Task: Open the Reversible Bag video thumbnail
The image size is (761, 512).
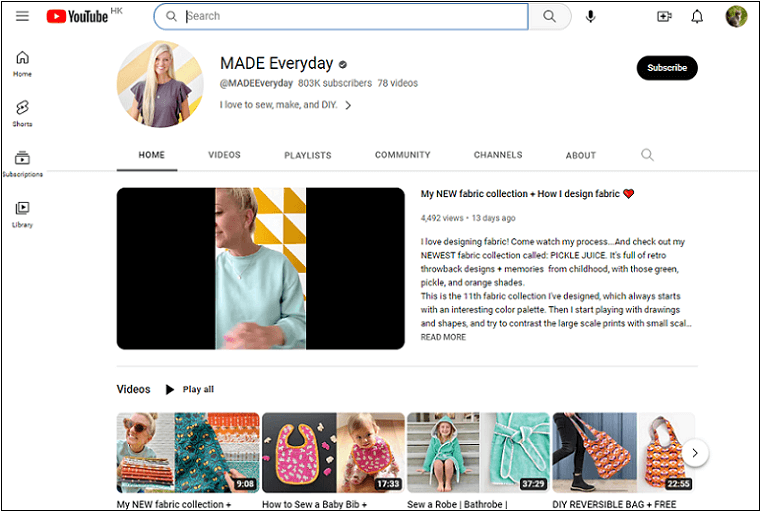Action: click(x=623, y=453)
